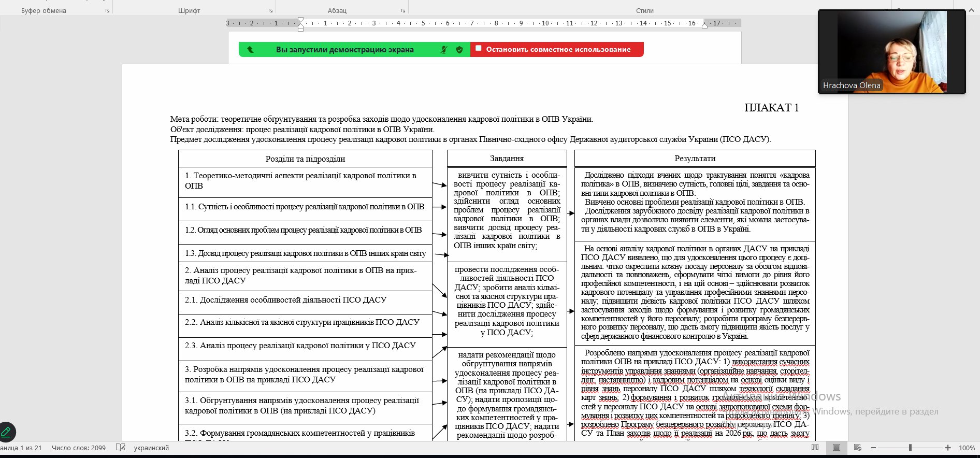Click the muted microphone icon in sharing bar
This screenshot has height=458, width=980.
(443, 50)
